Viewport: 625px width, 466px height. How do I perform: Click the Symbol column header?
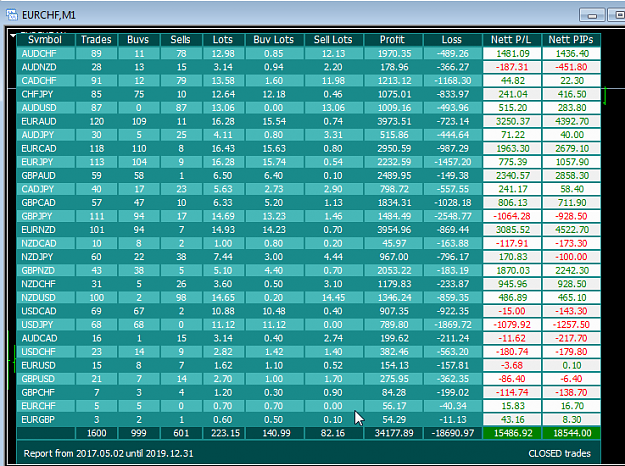coord(45,40)
